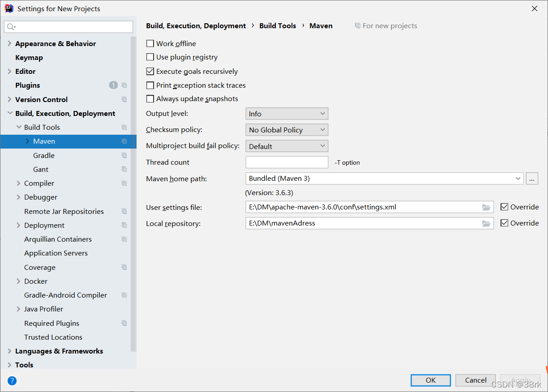Close the Settings dialog window
Screen dimensions: 548x392
coord(535,9)
